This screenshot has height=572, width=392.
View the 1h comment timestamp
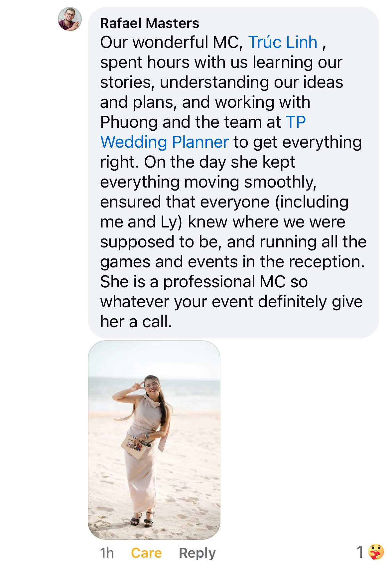tap(107, 553)
